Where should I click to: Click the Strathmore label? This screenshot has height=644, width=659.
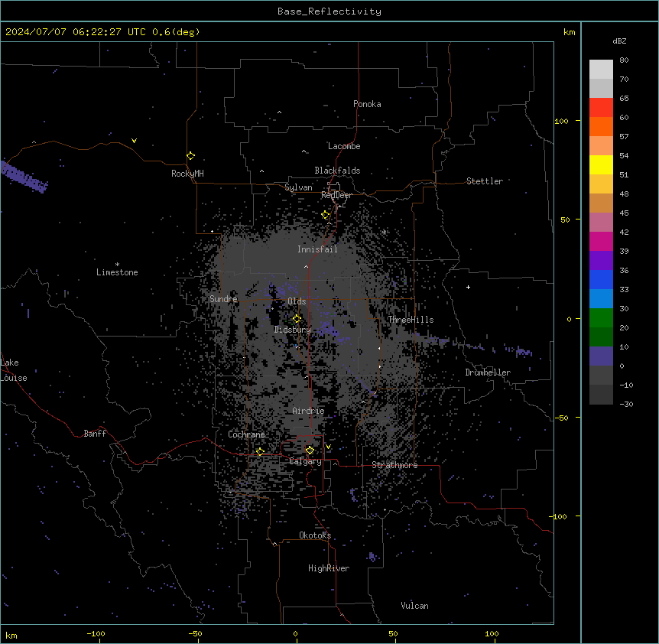tap(394, 465)
